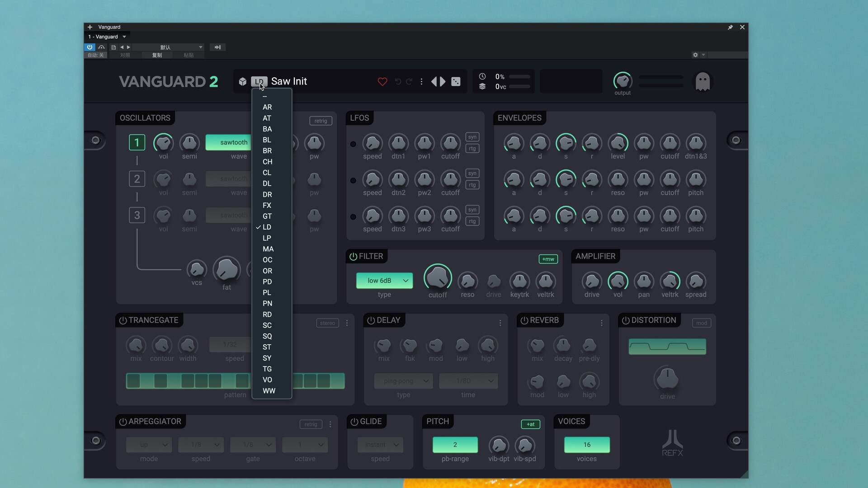Click the host previous preset triangle

pos(122,47)
